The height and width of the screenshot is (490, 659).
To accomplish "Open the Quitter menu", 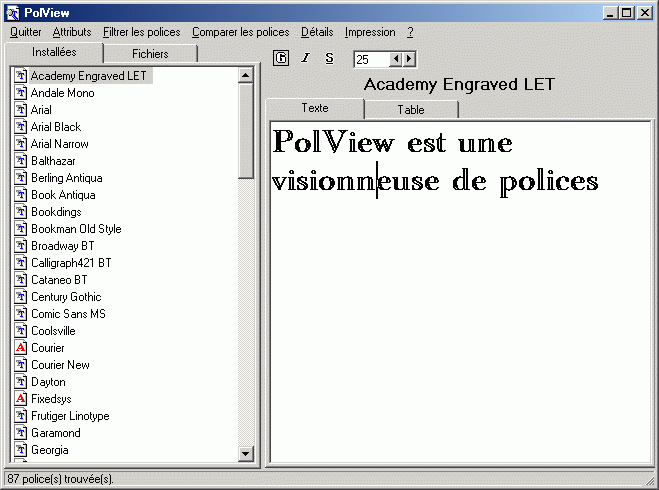I will 26,32.
